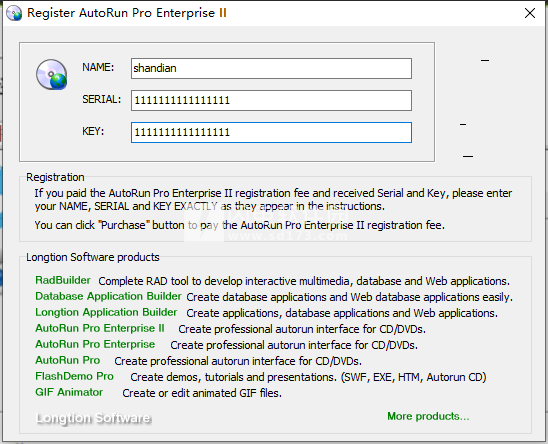The height and width of the screenshot is (444, 548).
Task: Click the Longtion Software logo text
Action: (94, 418)
